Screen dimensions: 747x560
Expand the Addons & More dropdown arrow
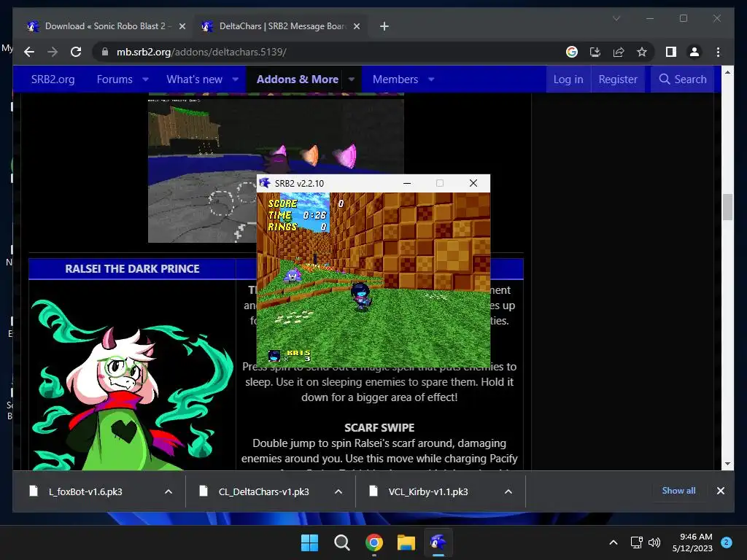(x=351, y=79)
